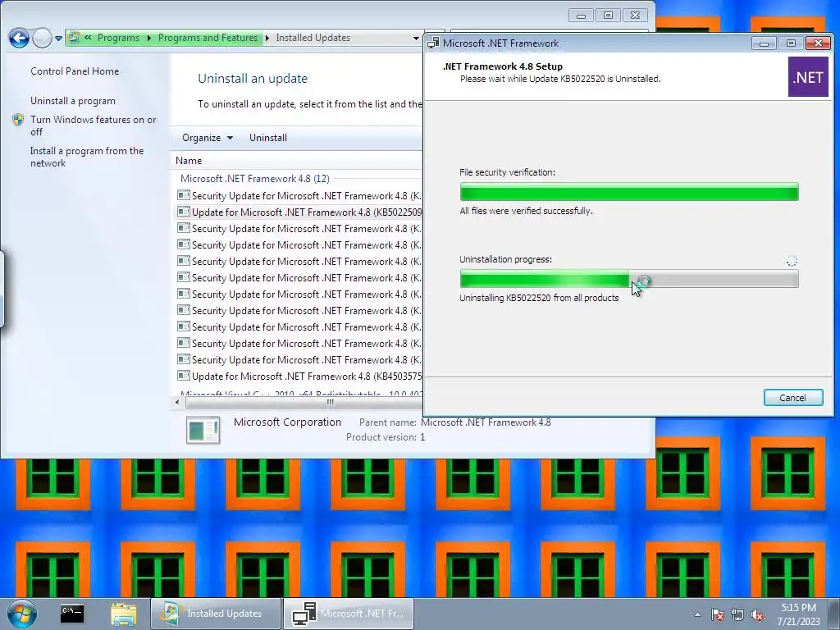Screen dimensions: 840x630
Task: Click .NET Framework setup title bar icon
Action: [x=433, y=43]
